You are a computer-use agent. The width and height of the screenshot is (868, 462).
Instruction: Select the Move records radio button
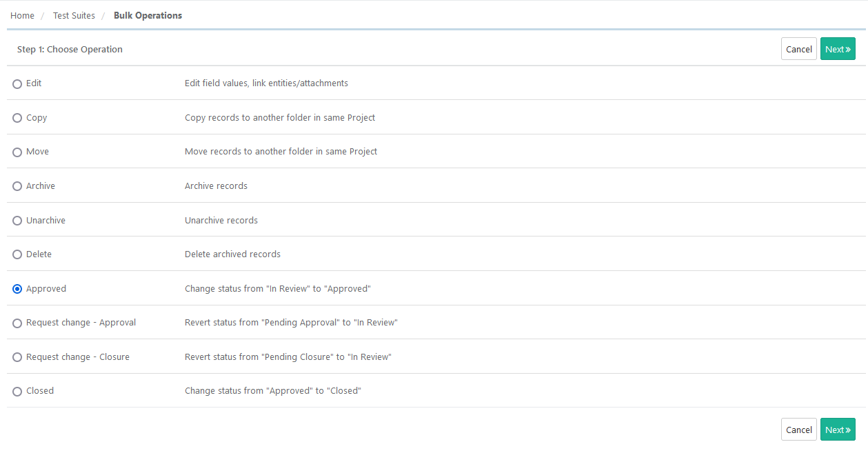[17, 152]
